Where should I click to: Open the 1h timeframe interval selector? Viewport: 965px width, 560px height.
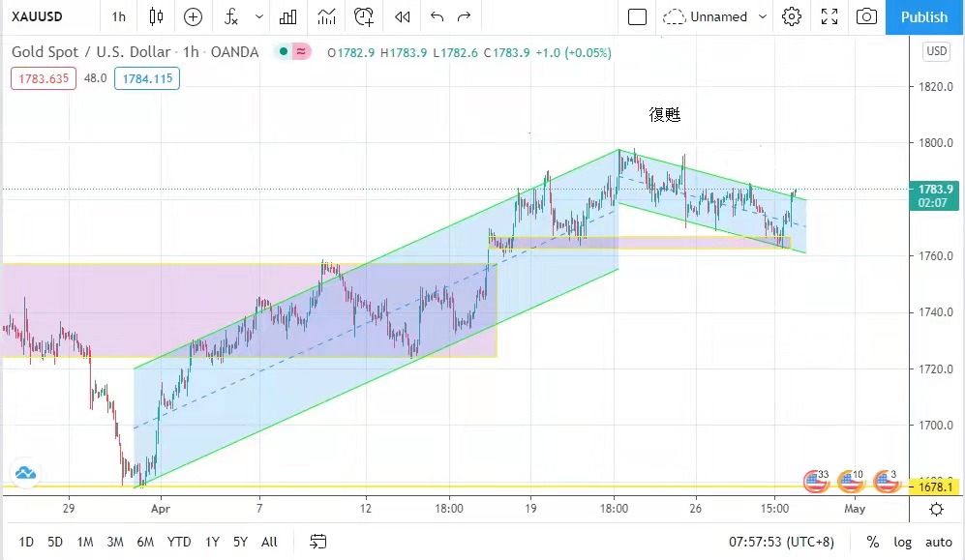(x=118, y=16)
